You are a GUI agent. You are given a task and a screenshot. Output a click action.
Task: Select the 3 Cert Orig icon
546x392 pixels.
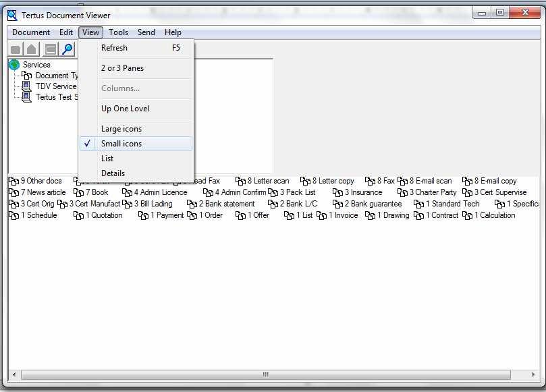tap(14, 204)
